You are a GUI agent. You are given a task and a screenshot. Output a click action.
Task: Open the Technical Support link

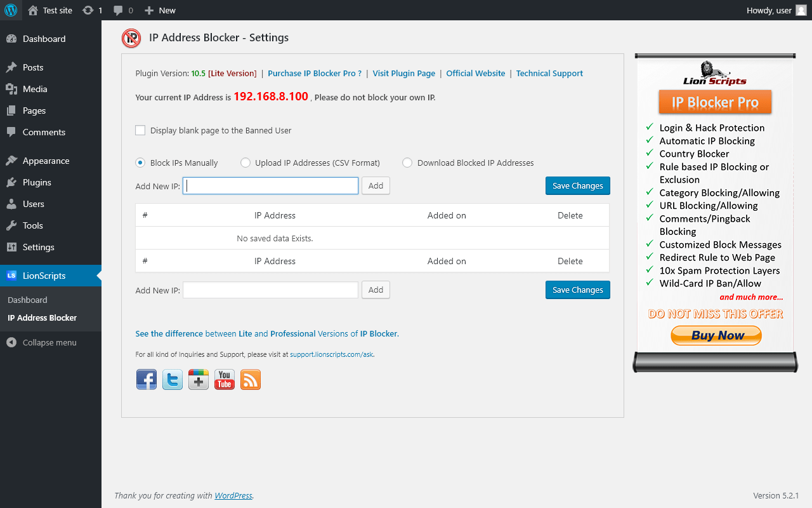549,73
